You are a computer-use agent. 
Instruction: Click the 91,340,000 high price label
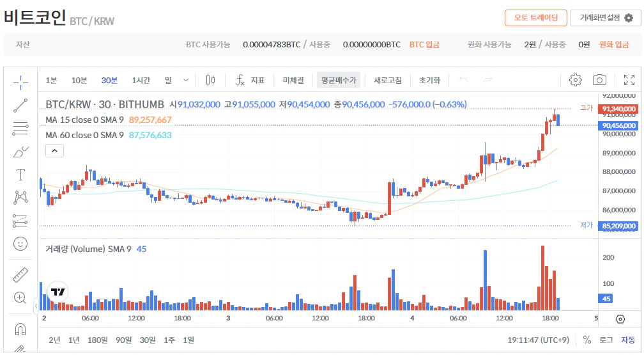point(618,109)
